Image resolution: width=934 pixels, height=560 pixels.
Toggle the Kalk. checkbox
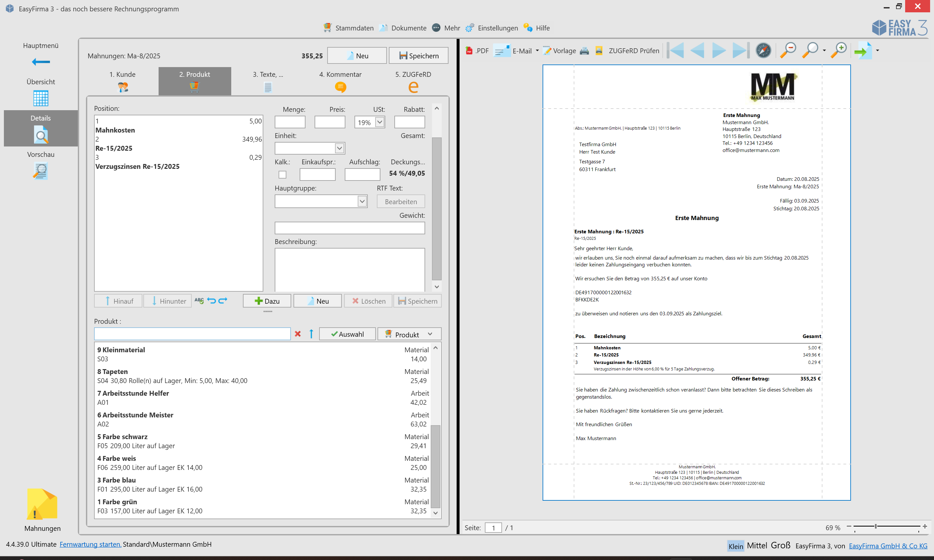coord(282,174)
